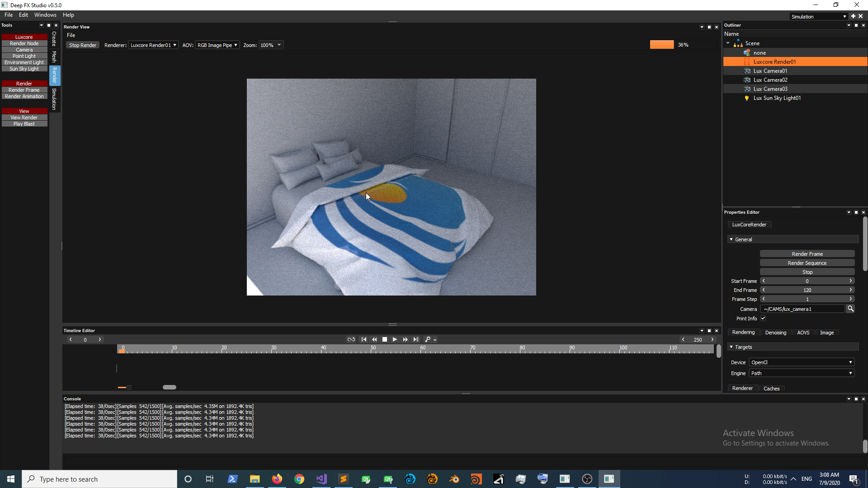Open the Device dropdown set to OpenCl
868x488 pixels.
[801, 362]
